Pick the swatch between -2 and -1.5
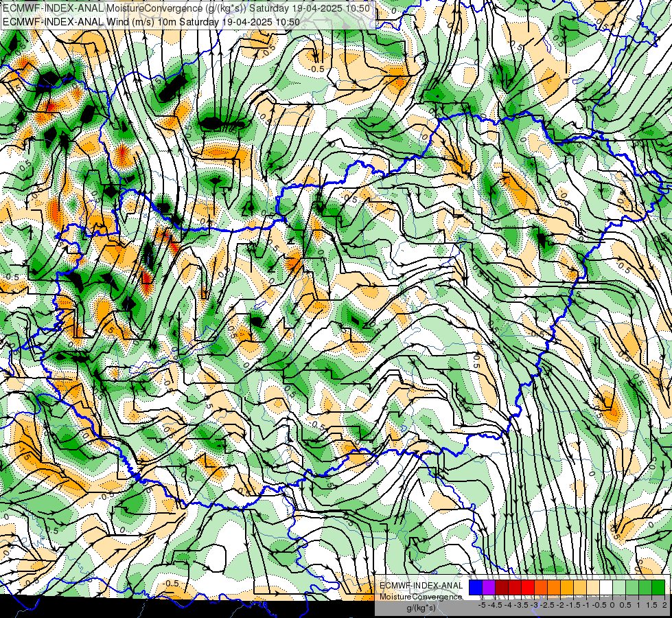 point(567,588)
